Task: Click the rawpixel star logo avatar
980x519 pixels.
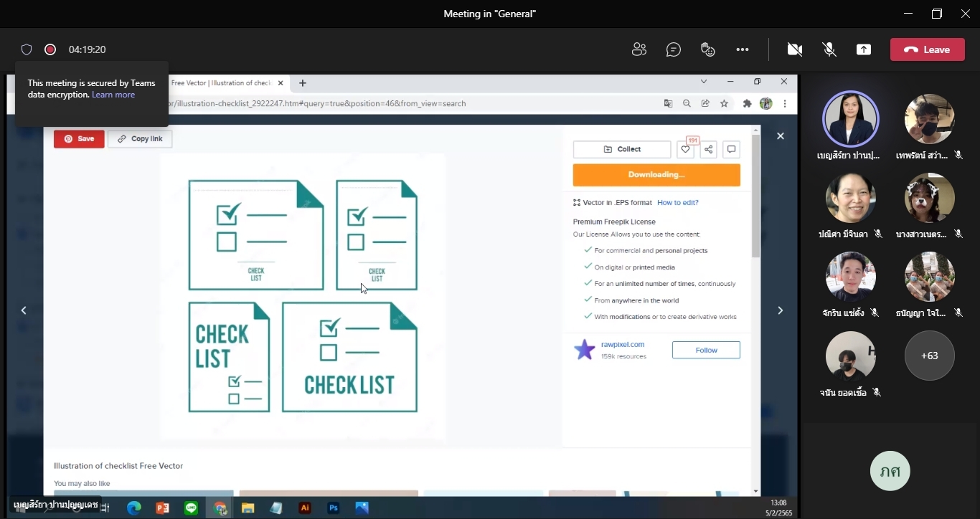Action: tap(585, 350)
